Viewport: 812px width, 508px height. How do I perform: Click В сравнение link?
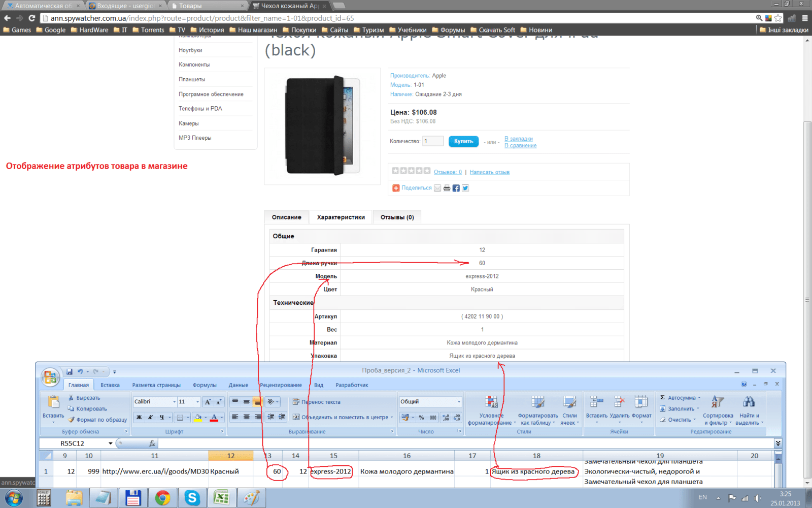point(520,146)
